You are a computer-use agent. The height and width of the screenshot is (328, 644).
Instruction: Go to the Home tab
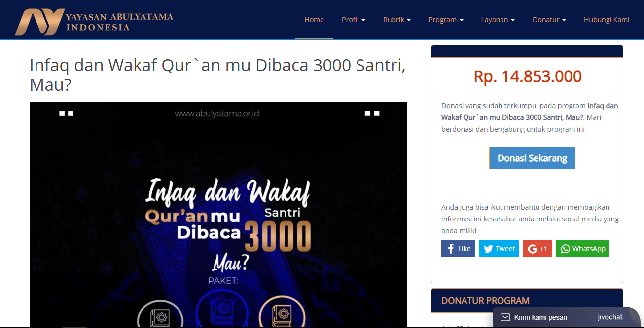click(x=314, y=20)
